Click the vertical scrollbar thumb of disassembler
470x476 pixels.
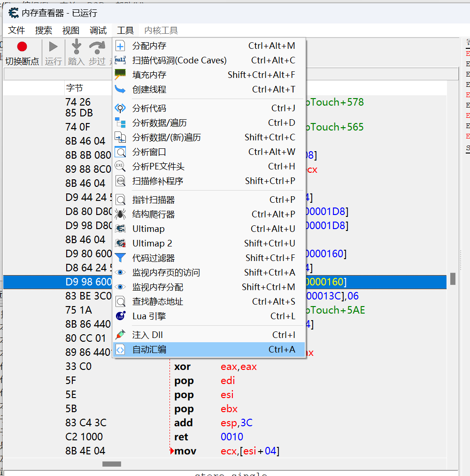coord(453,279)
